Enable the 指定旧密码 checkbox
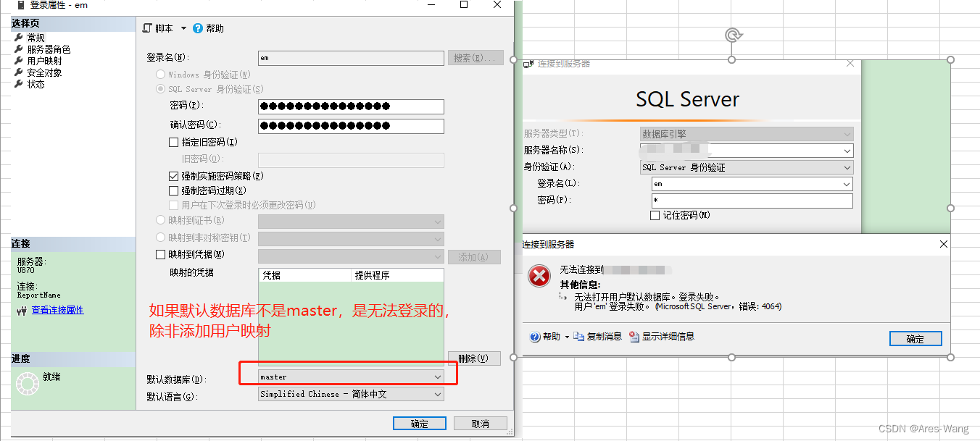 (x=173, y=143)
